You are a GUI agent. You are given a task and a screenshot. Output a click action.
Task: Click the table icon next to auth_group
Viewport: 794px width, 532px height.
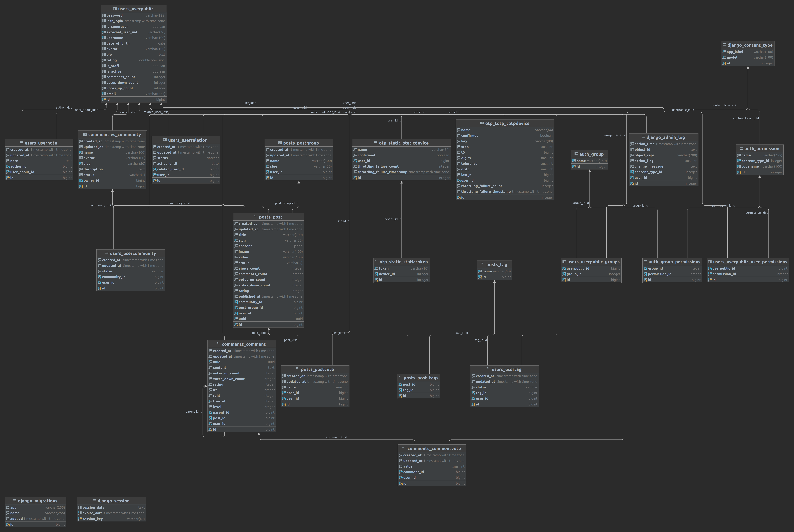(576, 154)
